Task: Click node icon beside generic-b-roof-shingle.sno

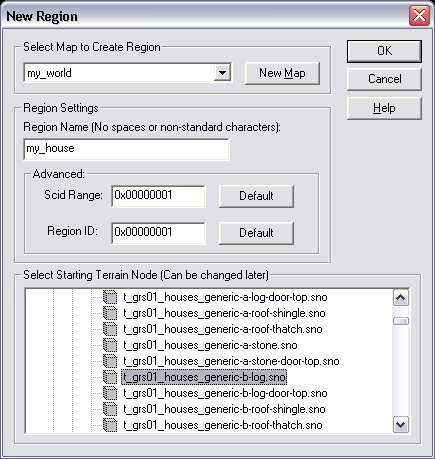Action: pos(110,409)
